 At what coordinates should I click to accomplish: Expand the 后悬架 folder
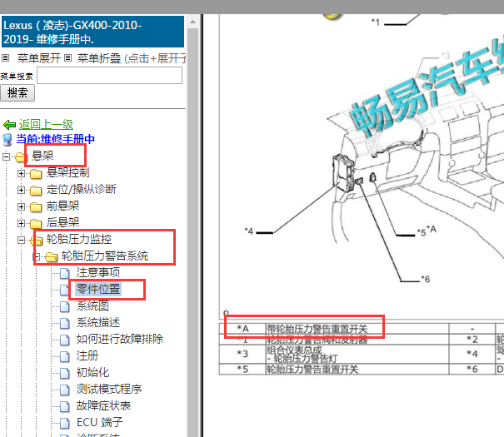tap(21, 223)
